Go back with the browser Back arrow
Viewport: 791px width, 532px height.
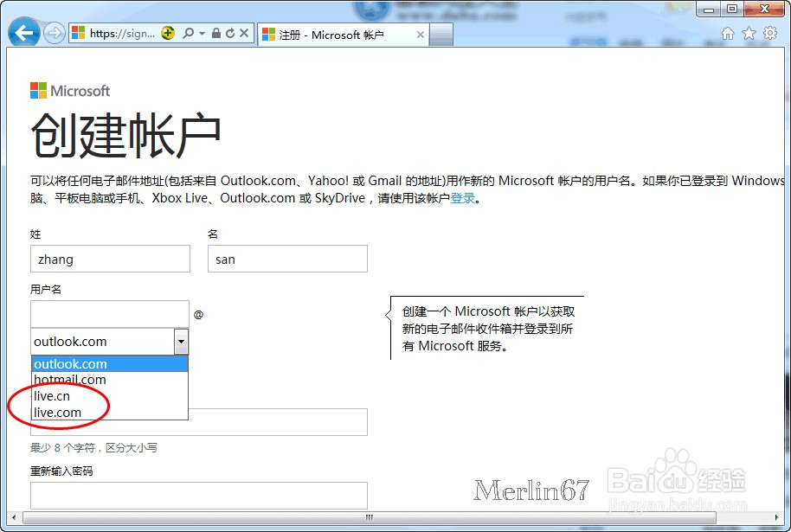coord(23,33)
